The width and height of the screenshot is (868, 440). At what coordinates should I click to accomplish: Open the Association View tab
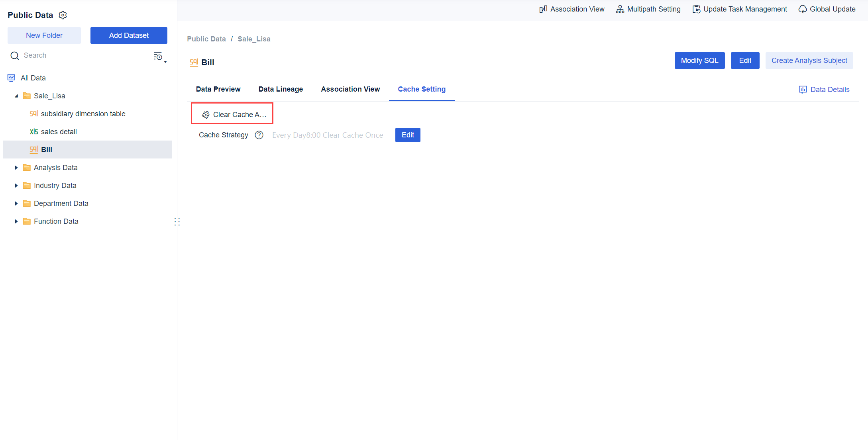point(350,89)
